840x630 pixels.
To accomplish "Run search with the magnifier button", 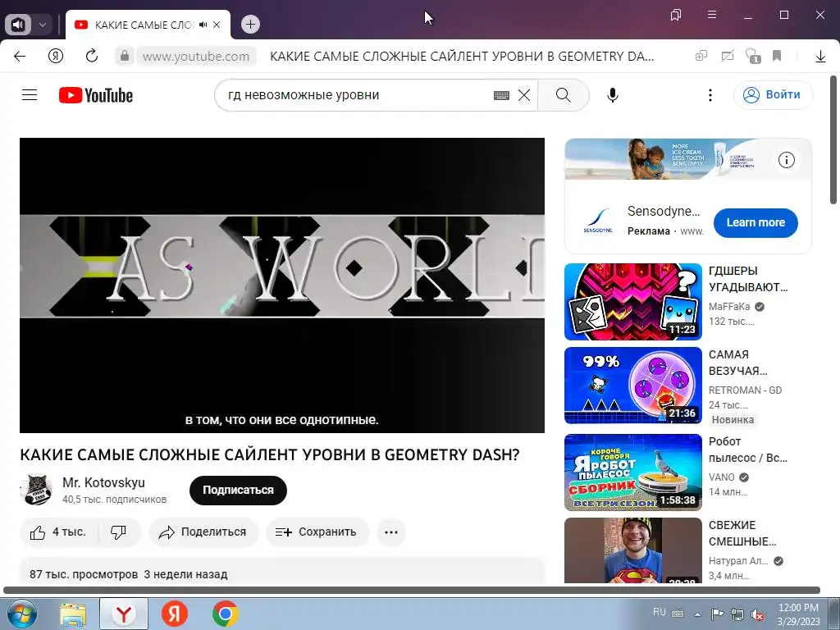I will [x=564, y=95].
